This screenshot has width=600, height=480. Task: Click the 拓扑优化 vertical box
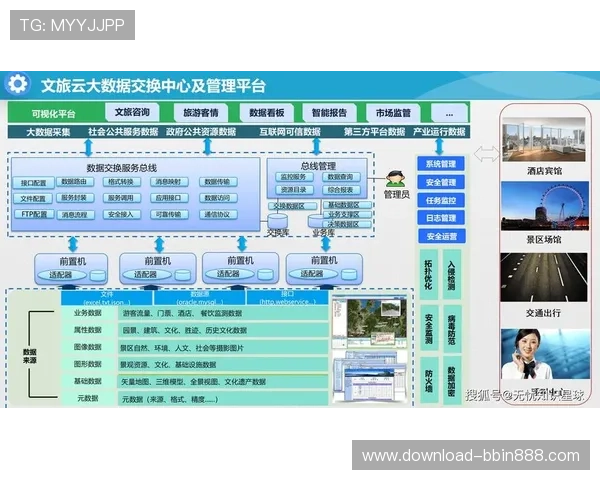pos(429,274)
